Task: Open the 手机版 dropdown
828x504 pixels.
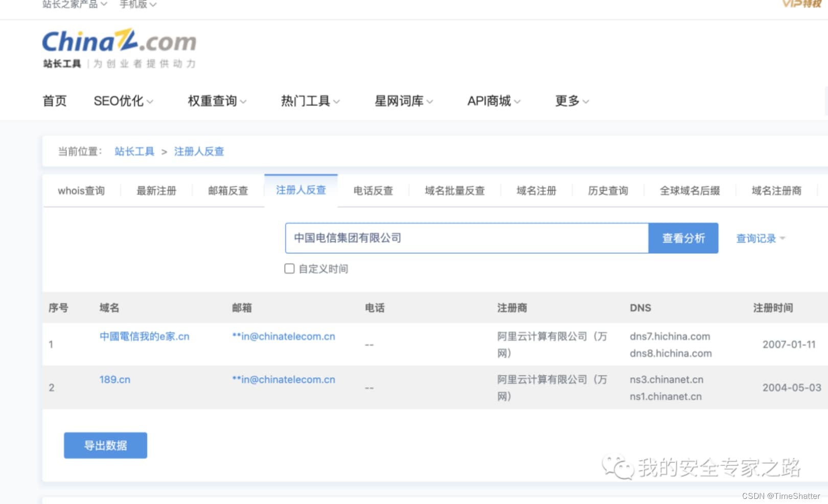Action: pos(138,4)
